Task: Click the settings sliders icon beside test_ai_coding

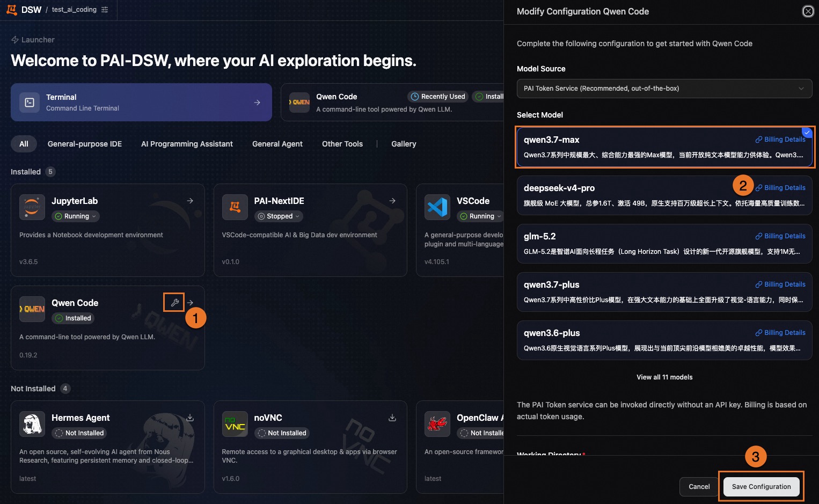Action: coord(105,10)
